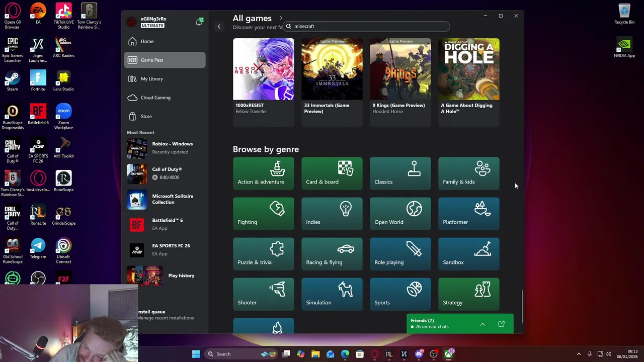Open the notifications bell showing 12
The image size is (644, 362).
click(x=199, y=22)
